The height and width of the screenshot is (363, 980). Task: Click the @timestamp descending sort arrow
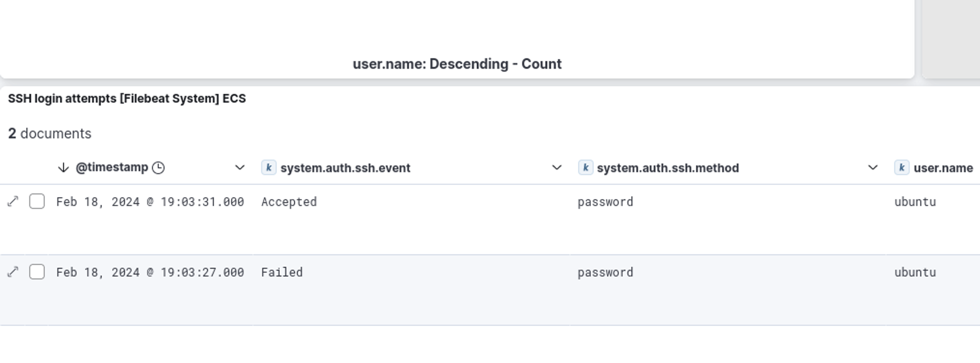63,168
